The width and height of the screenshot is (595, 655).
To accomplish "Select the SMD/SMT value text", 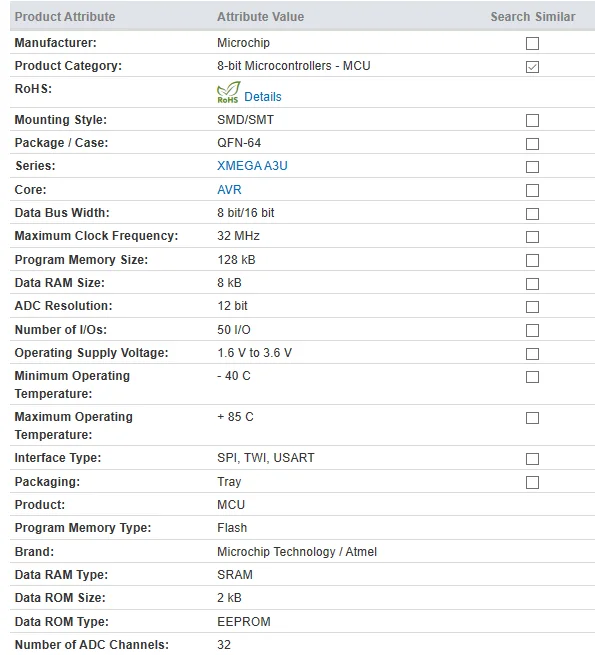I will tap(245, 120).
